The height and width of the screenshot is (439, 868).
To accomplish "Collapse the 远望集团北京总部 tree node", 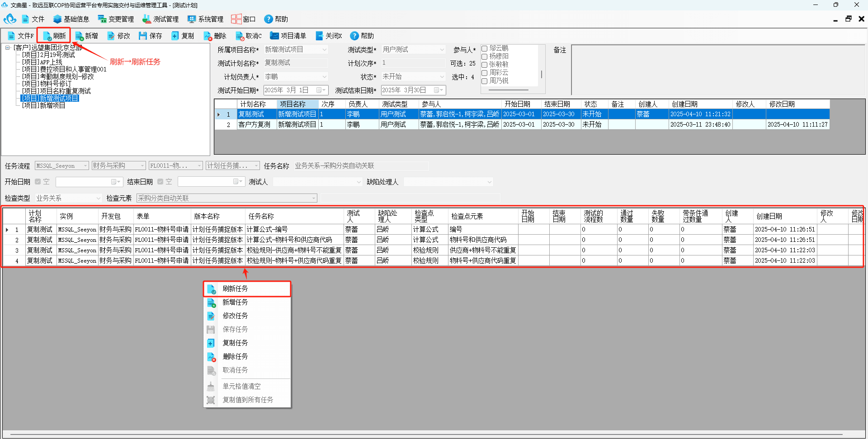I will point(7,47).
